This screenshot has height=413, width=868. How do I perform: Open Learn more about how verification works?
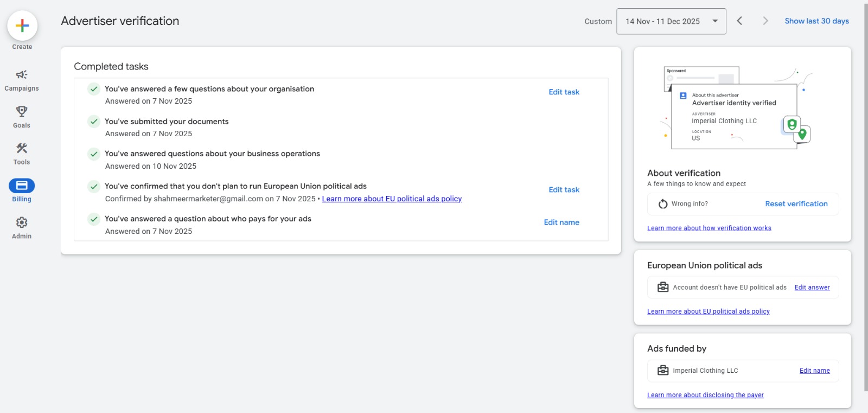click(709, 228)
